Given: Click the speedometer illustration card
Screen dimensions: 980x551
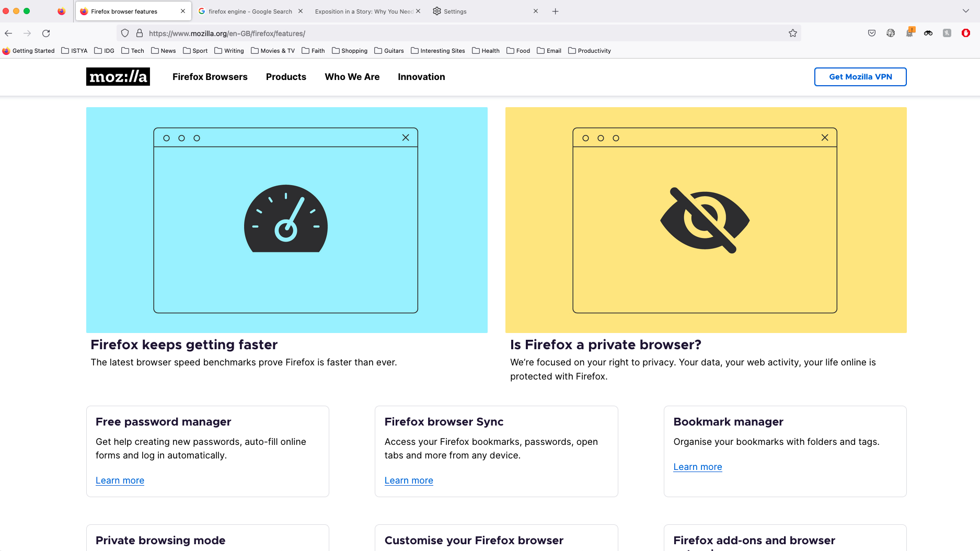Looking at the screenshot, I should point(287,220).
